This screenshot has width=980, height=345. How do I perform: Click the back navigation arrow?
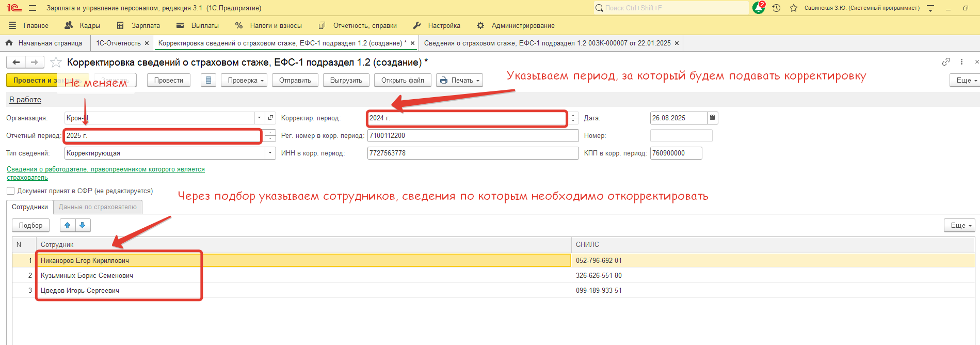coord(16,62)
